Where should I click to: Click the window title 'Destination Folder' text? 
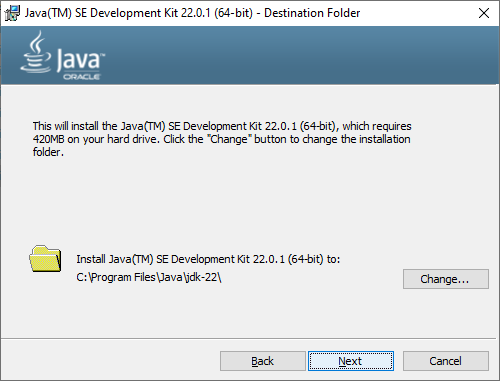tap(312, 13)
